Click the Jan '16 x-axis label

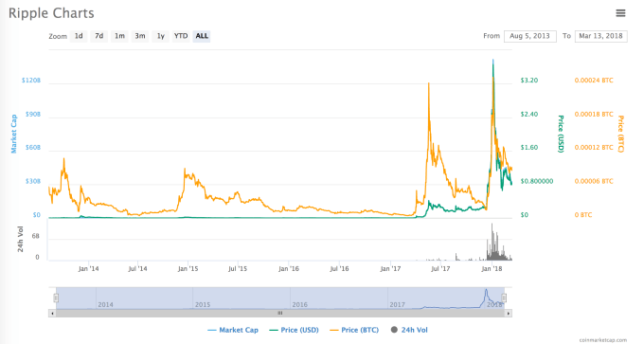tap(289, 269)
